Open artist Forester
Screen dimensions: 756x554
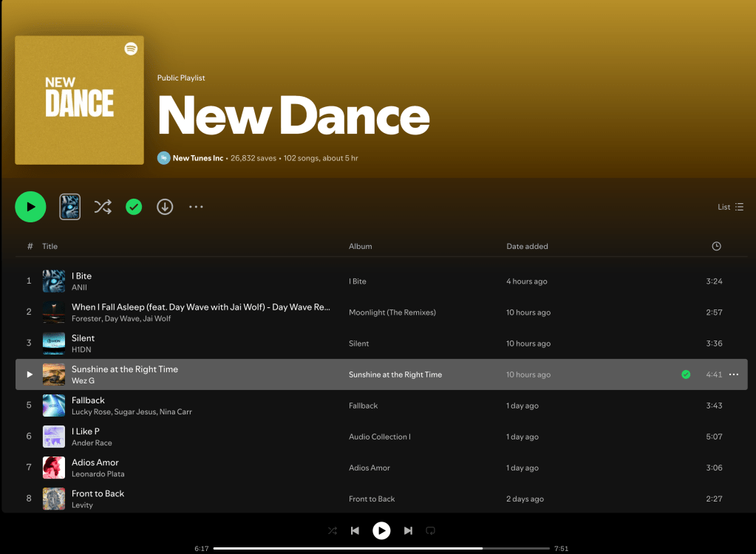[86, 318]
